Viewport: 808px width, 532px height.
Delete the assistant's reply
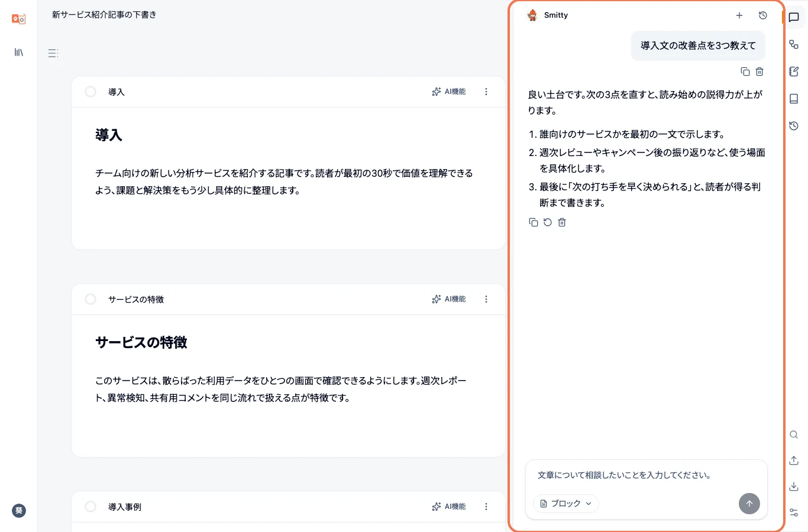coord(562,222)
